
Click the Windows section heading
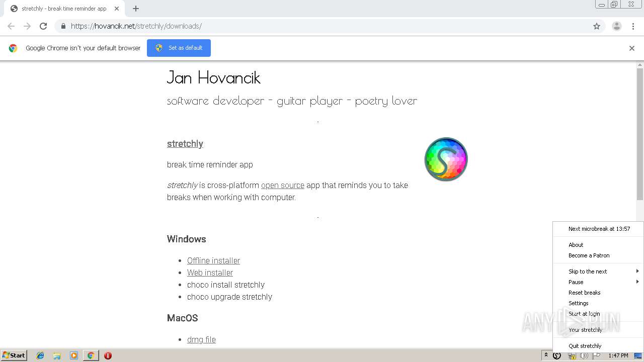click(x=187, y=239)
